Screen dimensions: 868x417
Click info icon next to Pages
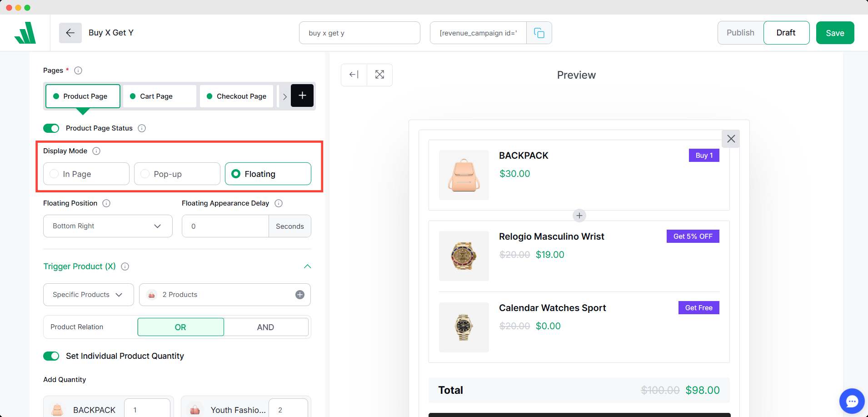(x=78, y=70)
